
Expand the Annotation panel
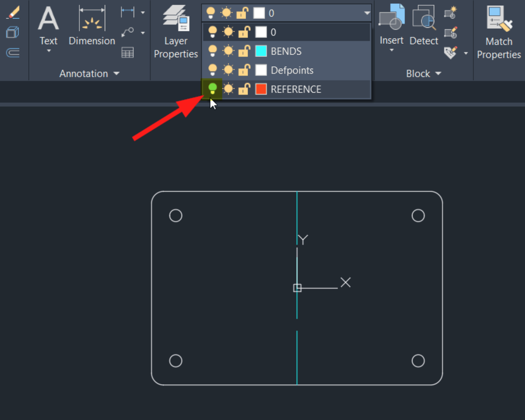(116, 73)
